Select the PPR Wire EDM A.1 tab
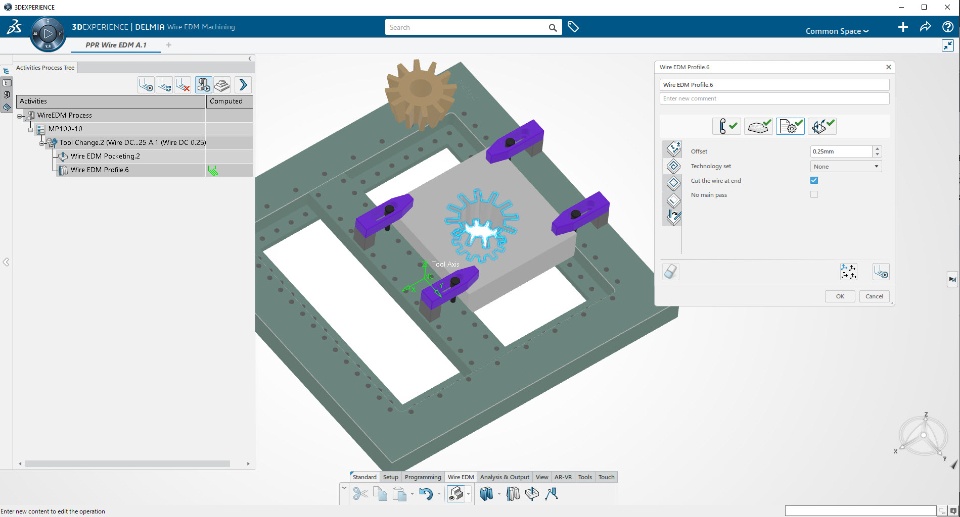This screenshot has width=960, height=517. pos(116,45)
